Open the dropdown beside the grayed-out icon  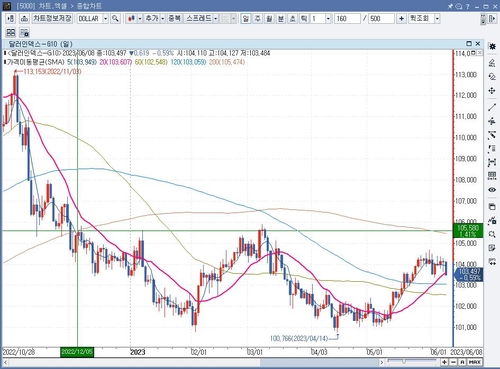[233, 19]
